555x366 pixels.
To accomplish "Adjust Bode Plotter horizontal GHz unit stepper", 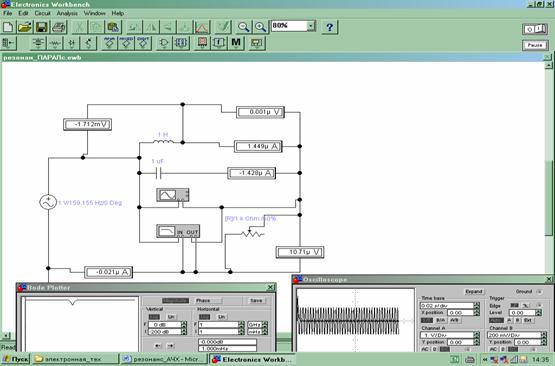I will tap(265, 324).
